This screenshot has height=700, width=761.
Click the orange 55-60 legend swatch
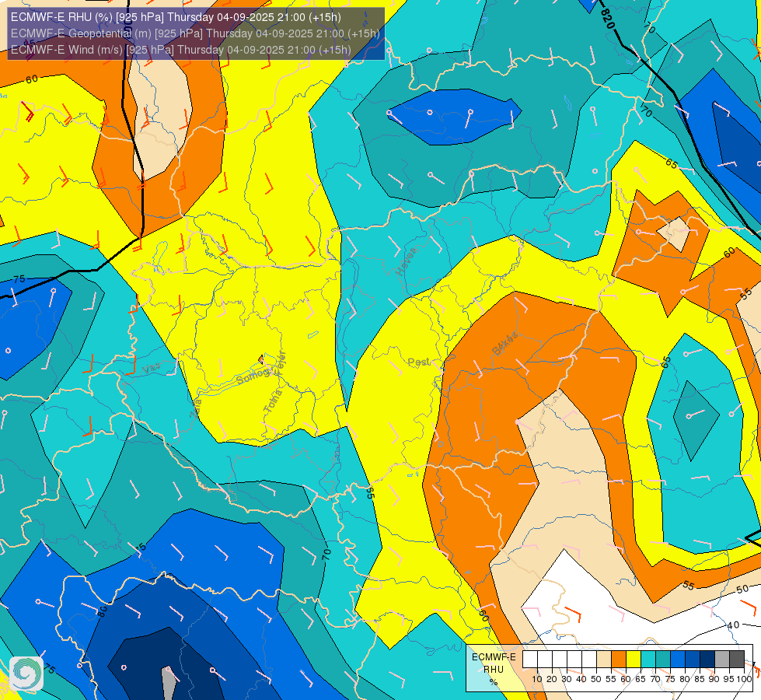coord(619,659)
